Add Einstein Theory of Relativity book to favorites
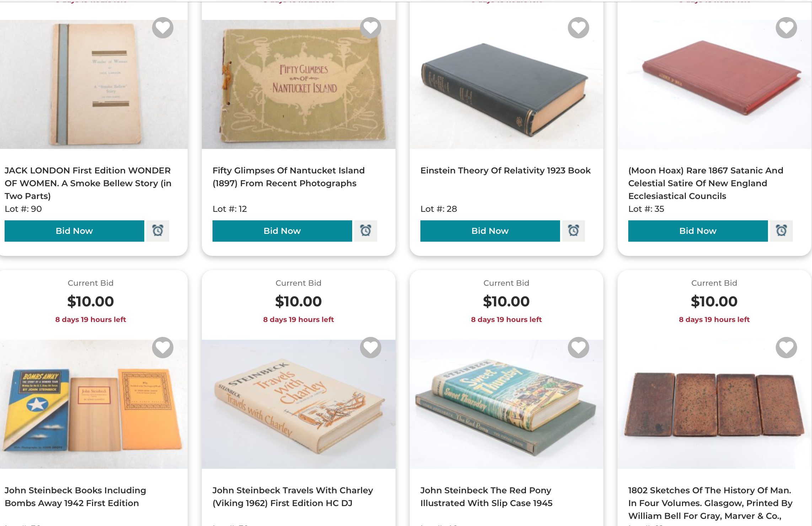The height and width of the screenshot is (526, 812). click(579, 28)
